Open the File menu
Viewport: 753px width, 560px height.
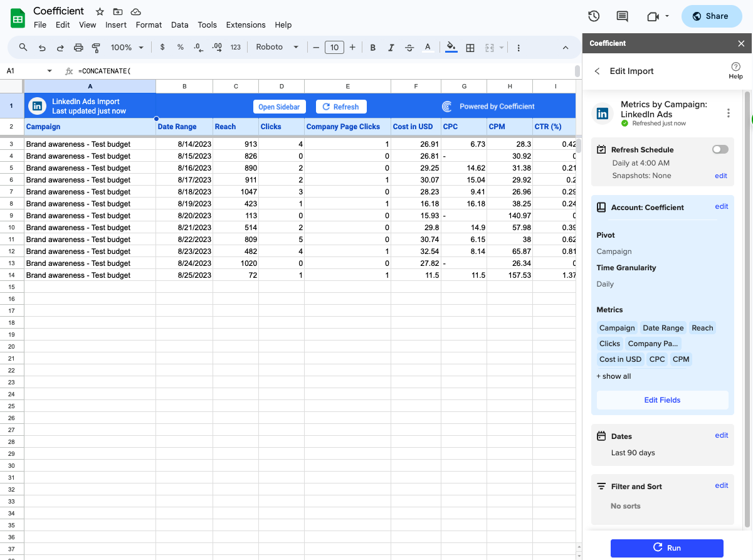click(40, 25)
